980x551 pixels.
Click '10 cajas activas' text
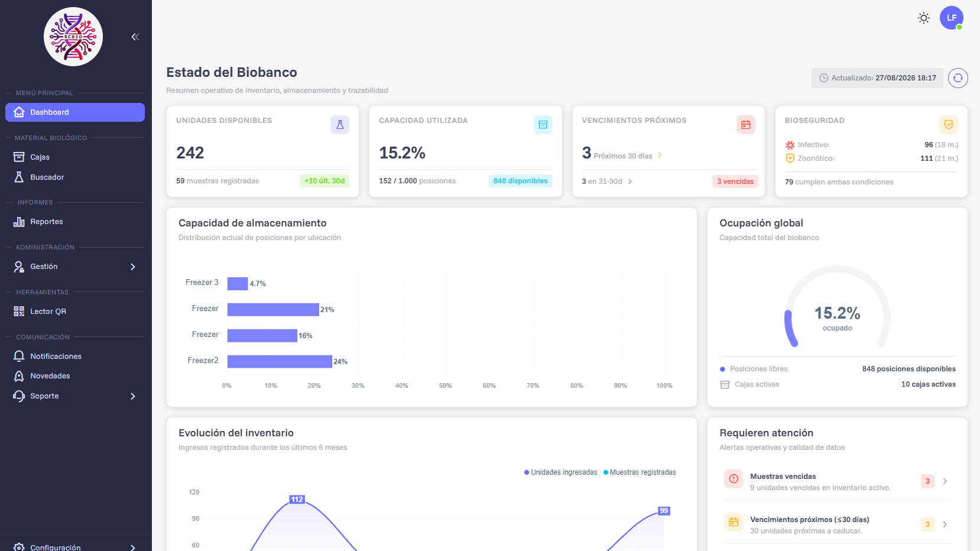pos(929,384)
